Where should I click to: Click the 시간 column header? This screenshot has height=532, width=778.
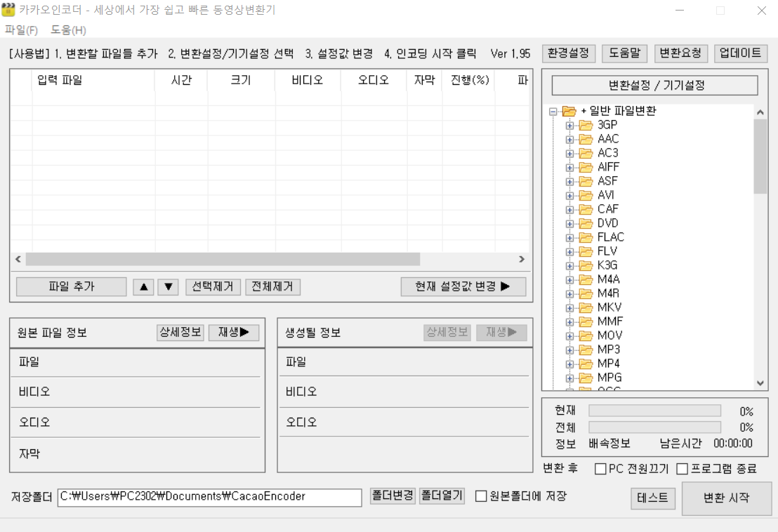181,80
